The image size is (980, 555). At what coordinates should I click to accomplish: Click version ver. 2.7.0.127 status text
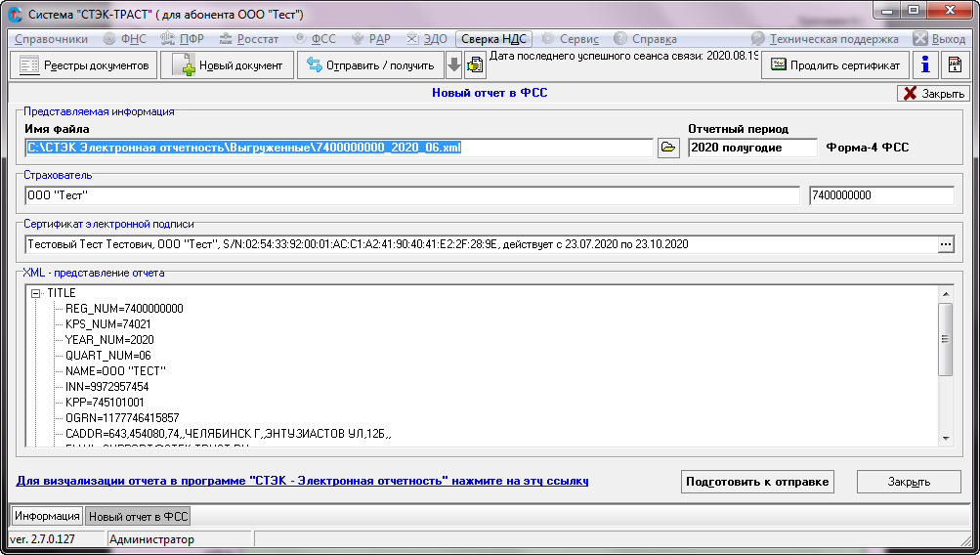[42, 539]
